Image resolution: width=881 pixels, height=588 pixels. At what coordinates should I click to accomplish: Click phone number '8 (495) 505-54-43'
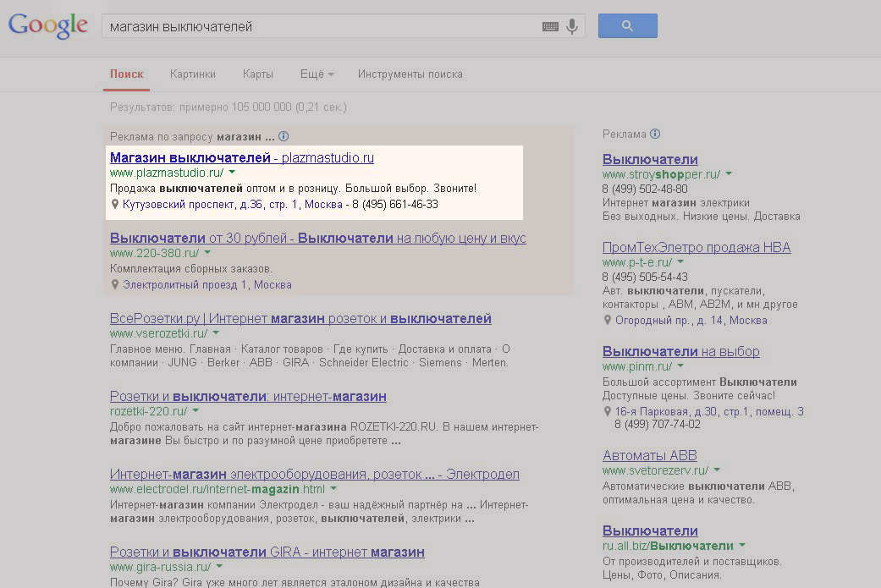[x=644, y=277]
